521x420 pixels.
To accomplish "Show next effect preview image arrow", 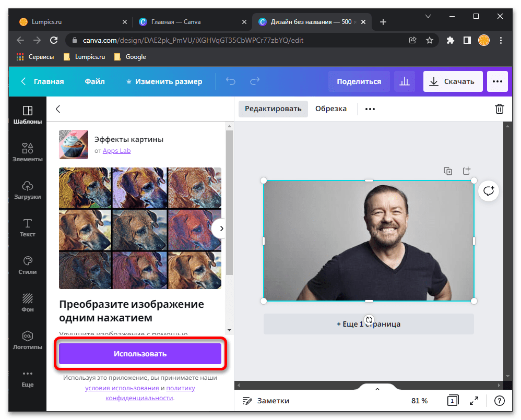I will pyautogui.click(x=221, y=229).
